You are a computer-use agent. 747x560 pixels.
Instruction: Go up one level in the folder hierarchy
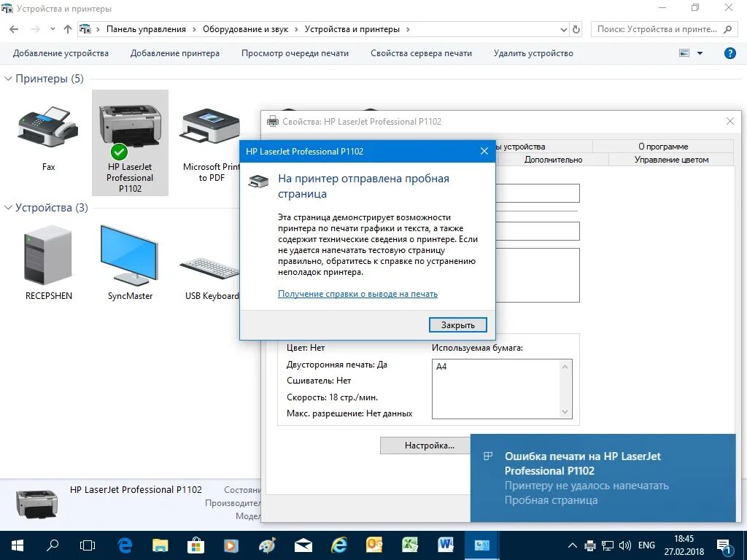pos(68,29)
